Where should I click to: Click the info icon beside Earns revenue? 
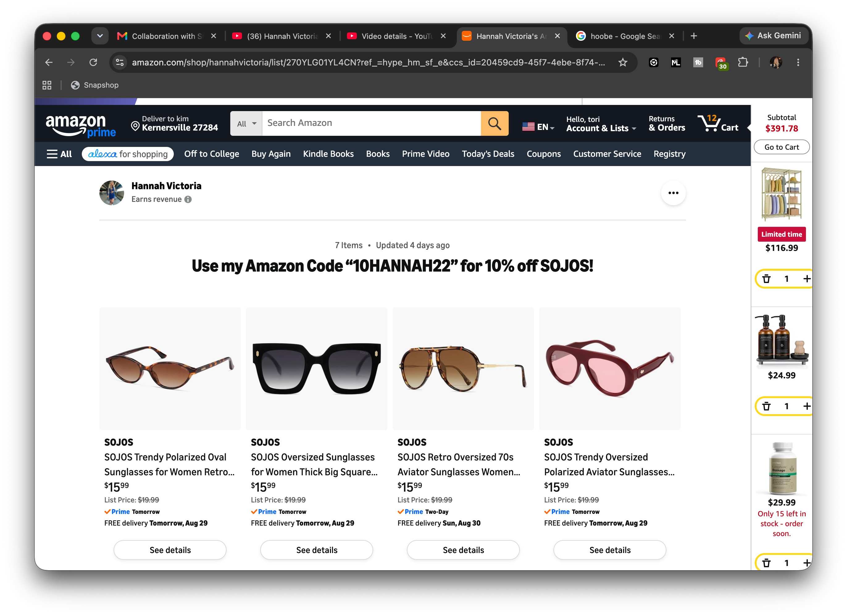188,199
